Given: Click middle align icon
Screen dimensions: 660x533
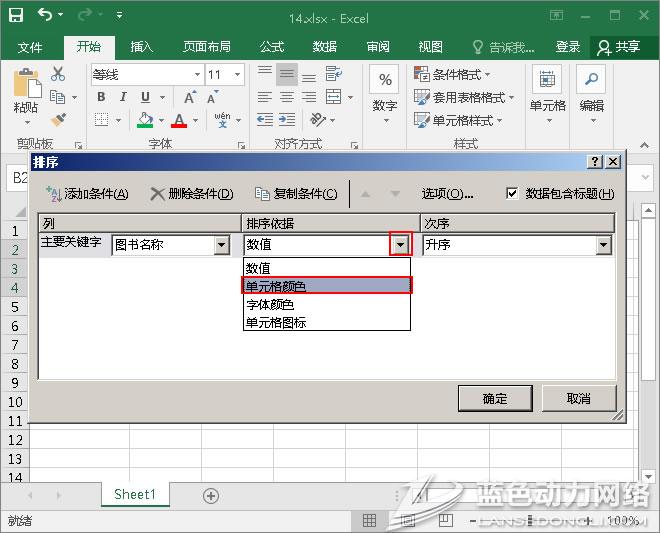Looking at the screenshot, I should pos(287,74).
